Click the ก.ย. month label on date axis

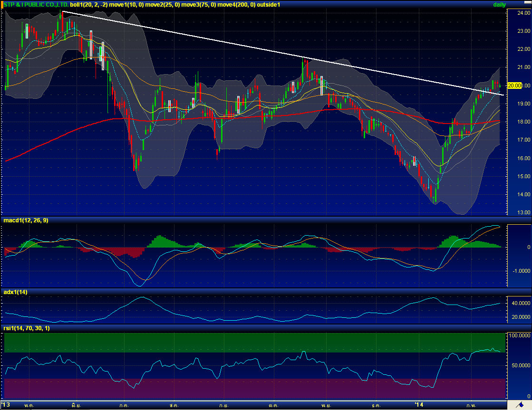(x=224, y=405)
